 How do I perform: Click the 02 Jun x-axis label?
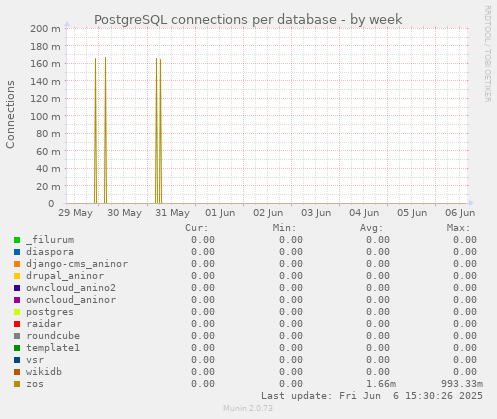click(268, 213)
